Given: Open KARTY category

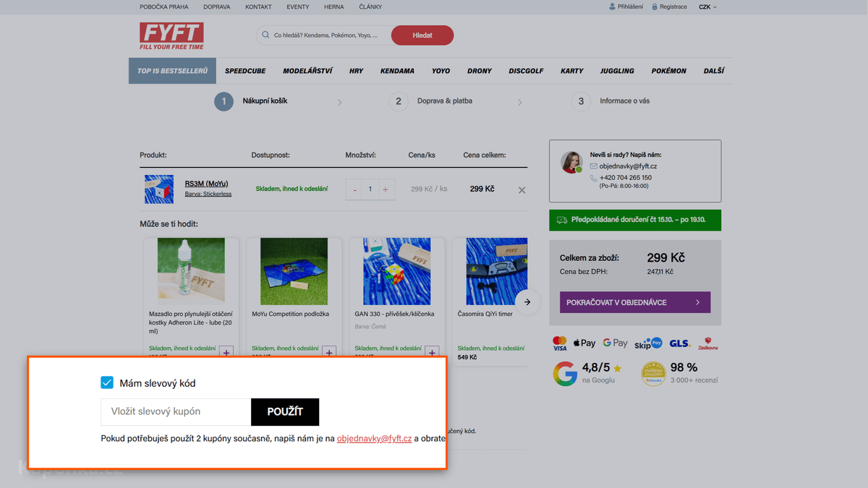Looking at the screenshot, I should [571, 71].
